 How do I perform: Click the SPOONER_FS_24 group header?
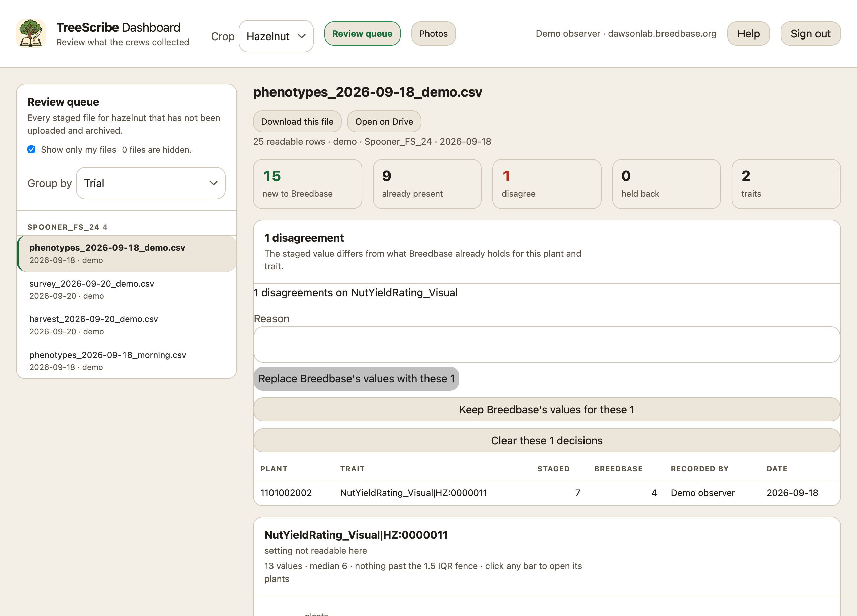(68, 227)
